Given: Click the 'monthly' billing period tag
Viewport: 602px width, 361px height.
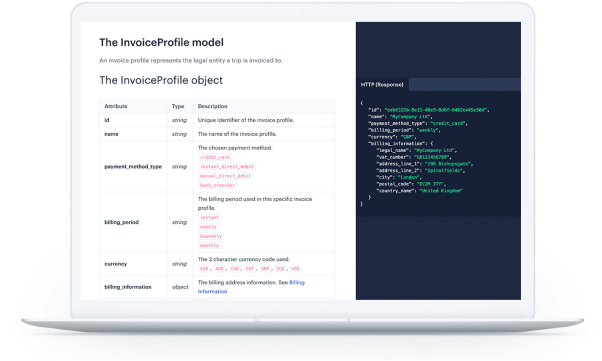Looking at the screenshot, I should pos(209,245).
